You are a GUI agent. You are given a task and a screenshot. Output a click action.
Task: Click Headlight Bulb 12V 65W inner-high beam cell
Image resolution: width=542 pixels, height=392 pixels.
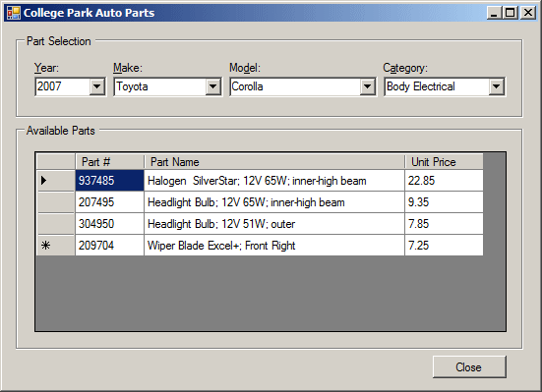point(274,202)
